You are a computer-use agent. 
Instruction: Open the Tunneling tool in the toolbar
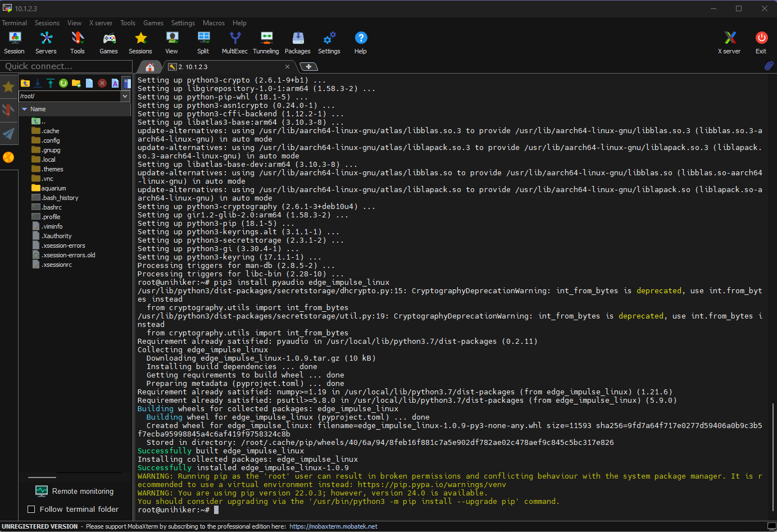(x=266, y=43)
